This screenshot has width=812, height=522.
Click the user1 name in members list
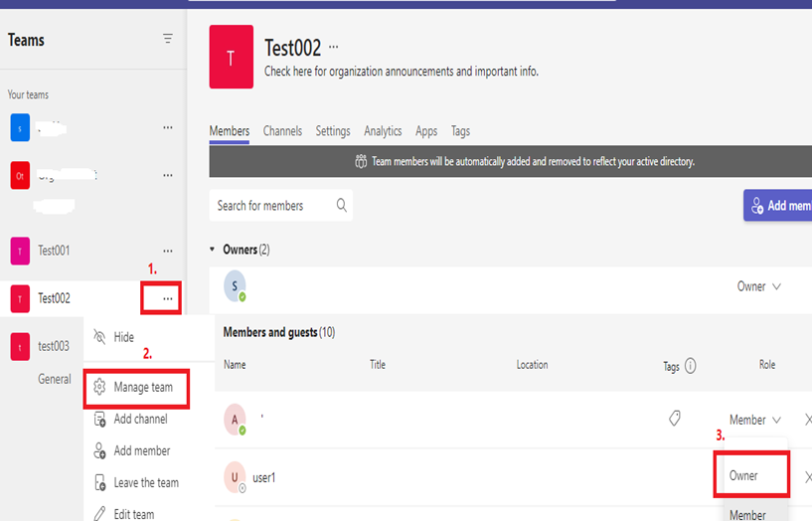pyautogui.click(x=264, y=478)
